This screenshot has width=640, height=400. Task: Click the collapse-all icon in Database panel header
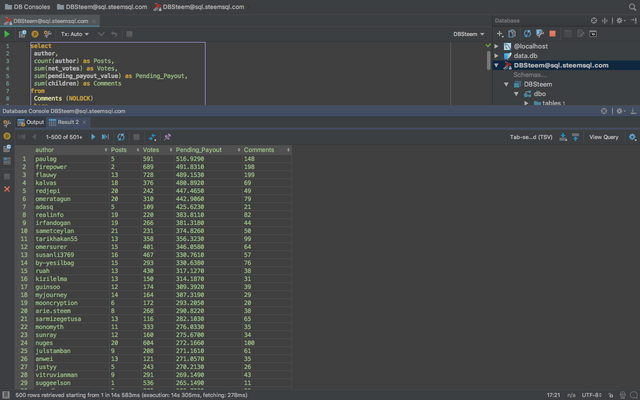click(605, 20)
